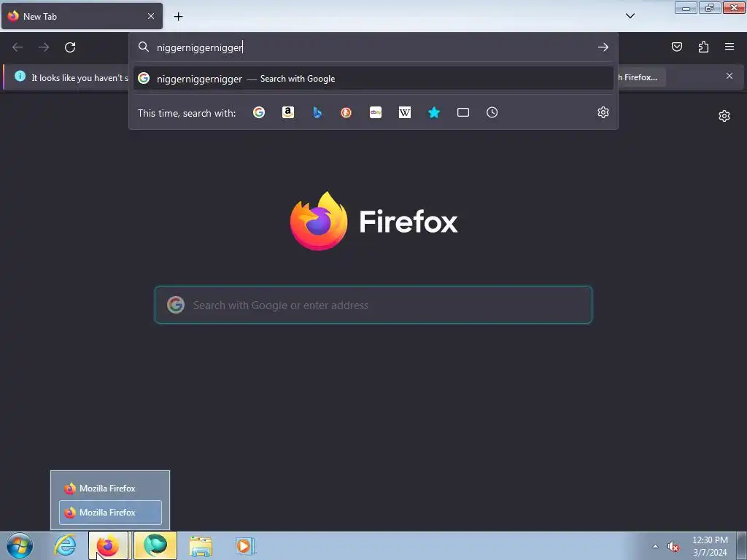747x560 pixels.
Task: Click the Go arrow in the address bar
Action: [x=603, y=47]
